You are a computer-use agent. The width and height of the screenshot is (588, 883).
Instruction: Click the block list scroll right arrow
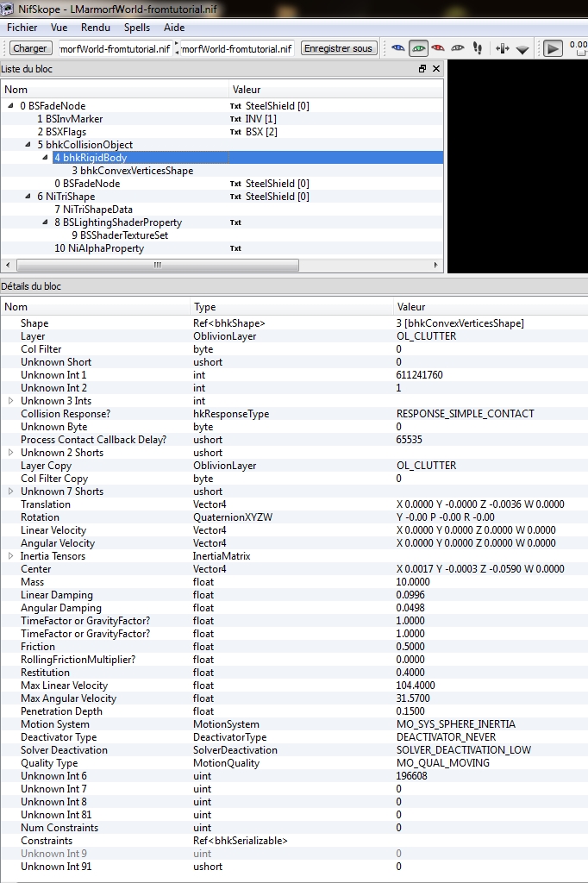point(435,265)
